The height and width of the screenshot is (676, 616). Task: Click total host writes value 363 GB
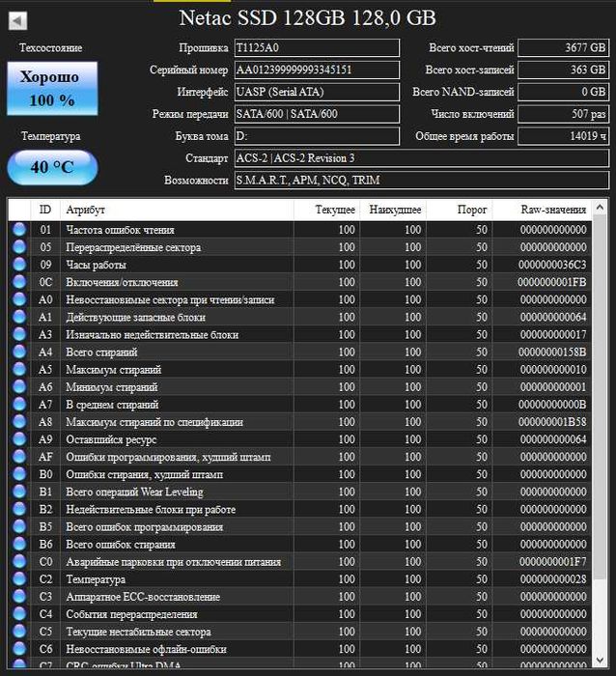pos(563,70)
